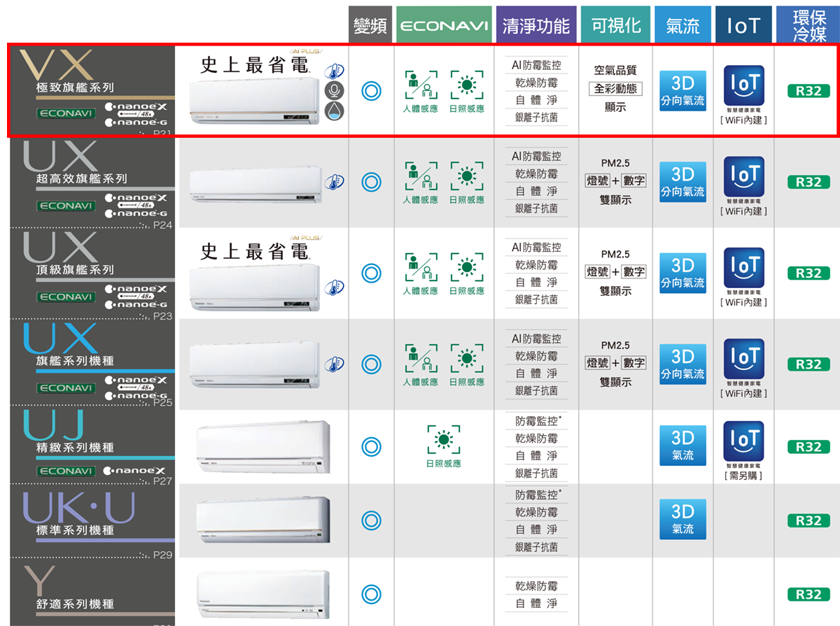
Task: Click the inverter circle mark in UJ row
Action: [371, 446]
